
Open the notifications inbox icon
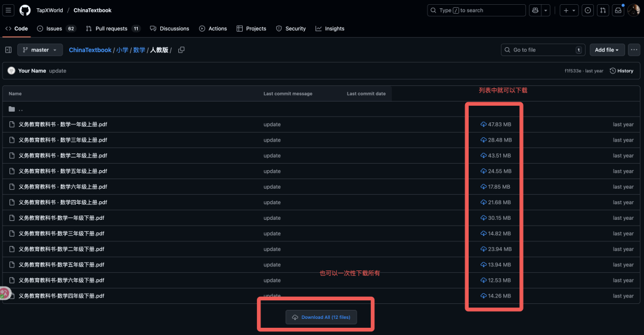(x=618, y=10)
